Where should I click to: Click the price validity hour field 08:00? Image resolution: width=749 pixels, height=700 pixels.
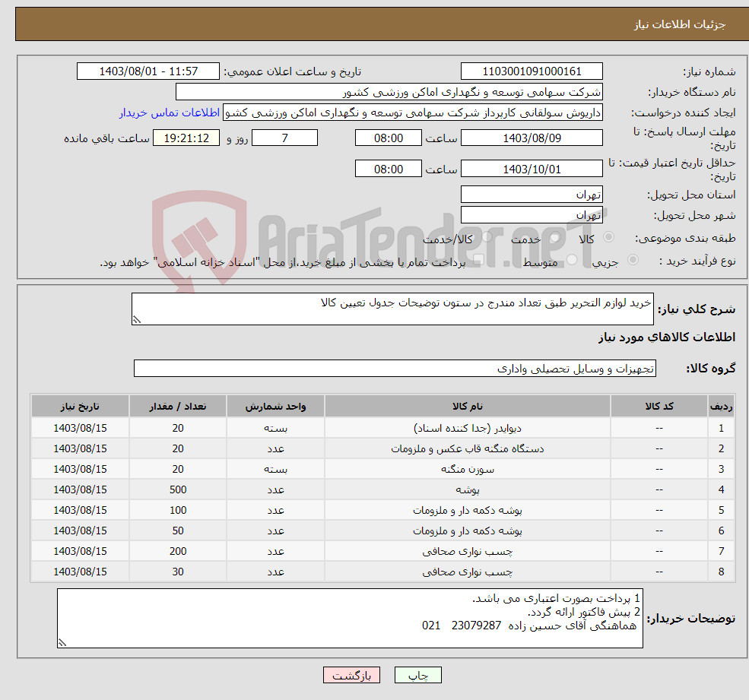click(x=389, y=169)
